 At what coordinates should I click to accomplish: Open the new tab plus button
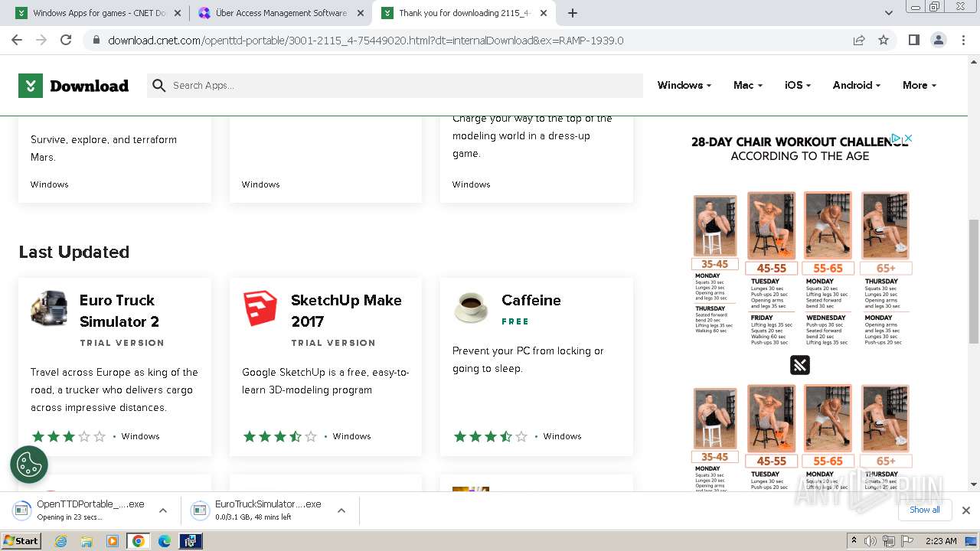573,13
